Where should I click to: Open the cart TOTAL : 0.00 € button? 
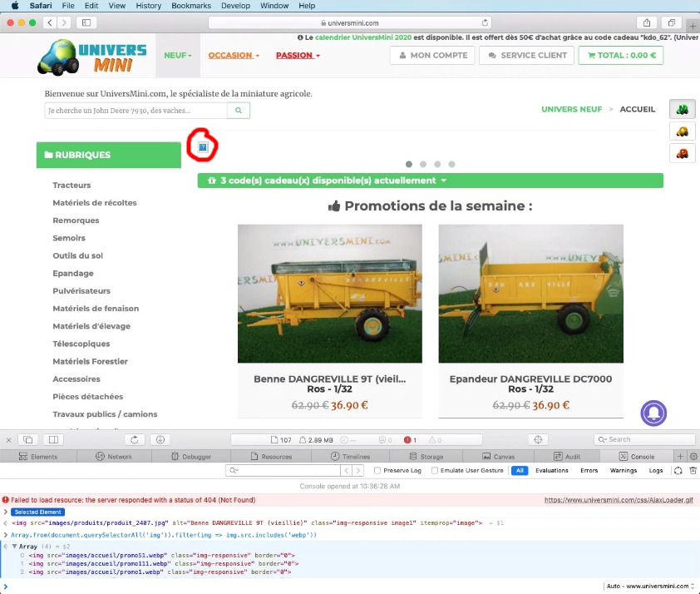pos(621,56)
